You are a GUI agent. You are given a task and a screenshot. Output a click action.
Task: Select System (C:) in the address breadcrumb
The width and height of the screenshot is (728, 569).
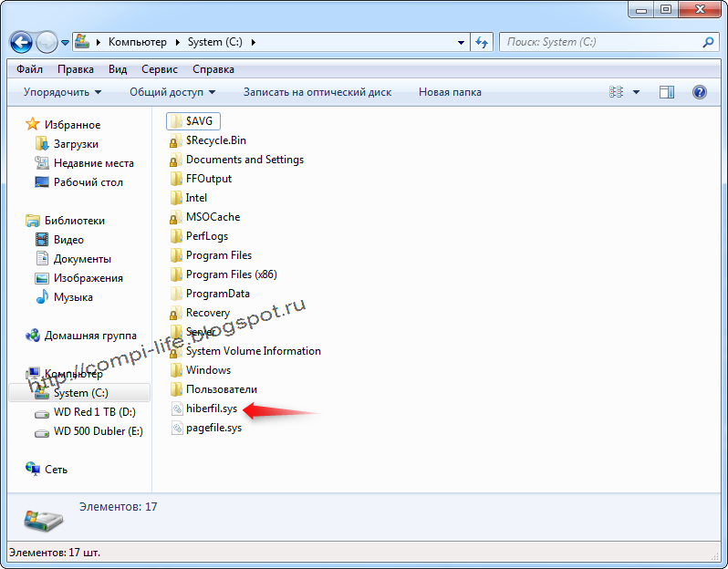(215, 42)
